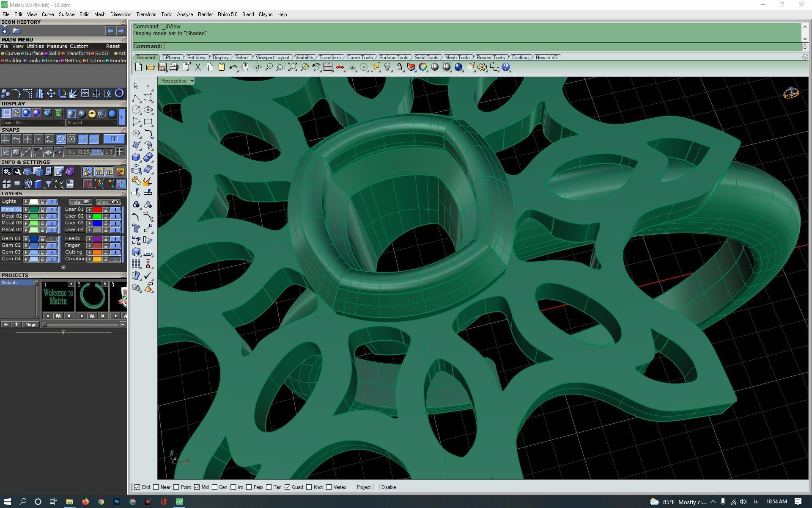Save the model using the floppy disk icon
Screen dimensions: 812x508
point(162,67)
